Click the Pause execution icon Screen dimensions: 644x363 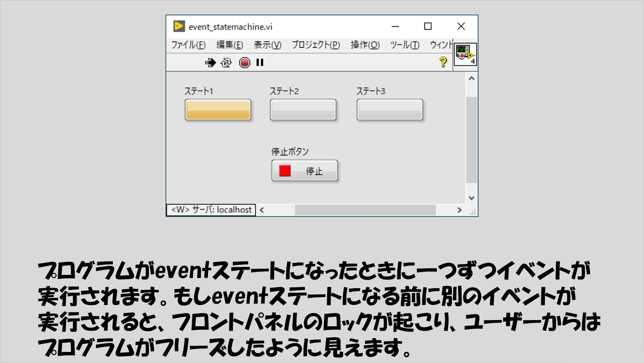[x=260, y=63]
